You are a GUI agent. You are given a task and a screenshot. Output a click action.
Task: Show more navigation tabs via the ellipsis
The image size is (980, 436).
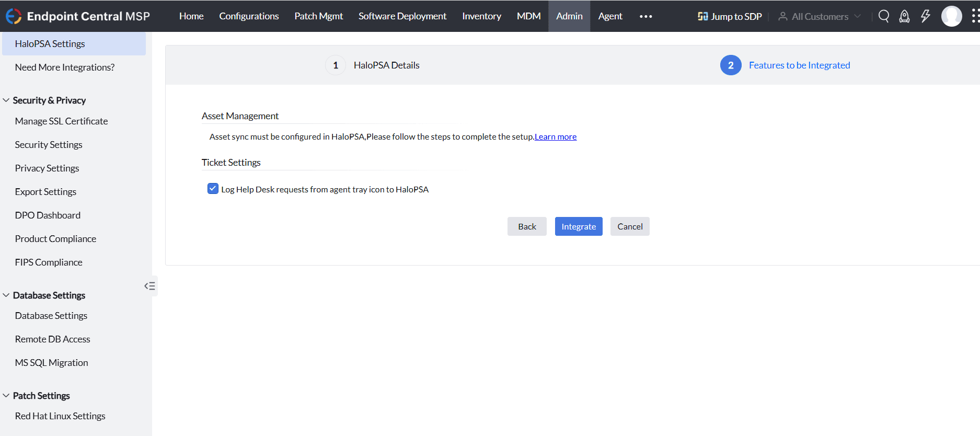[x=646, y=16]
